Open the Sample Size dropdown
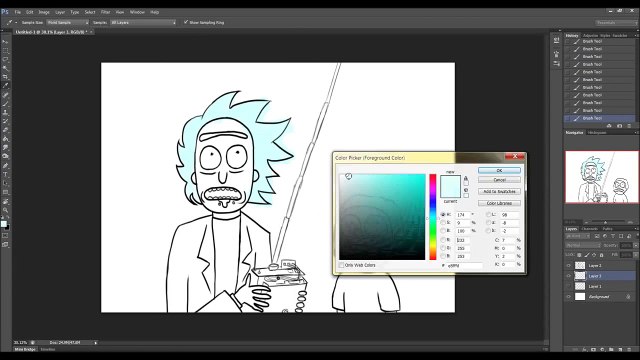 [x=67, y=22]
